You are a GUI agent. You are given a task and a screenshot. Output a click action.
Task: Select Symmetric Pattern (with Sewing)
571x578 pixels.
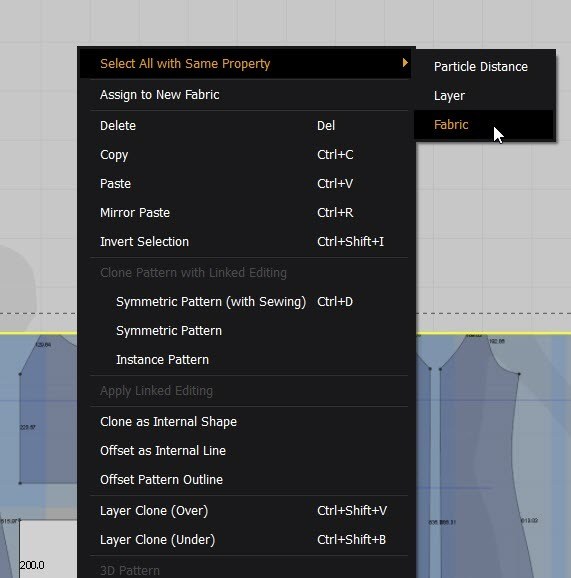click(x=246, y=302)
